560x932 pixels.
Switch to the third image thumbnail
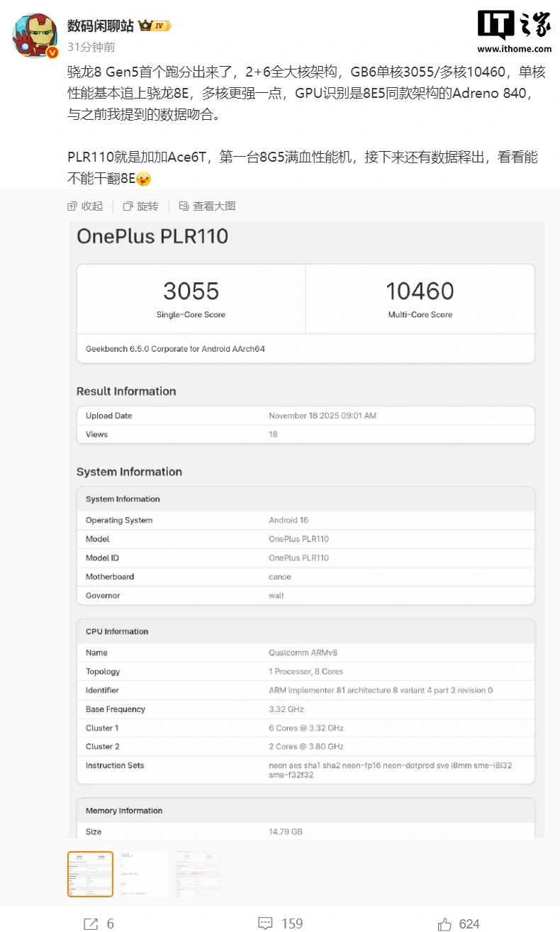click(198, 875)
